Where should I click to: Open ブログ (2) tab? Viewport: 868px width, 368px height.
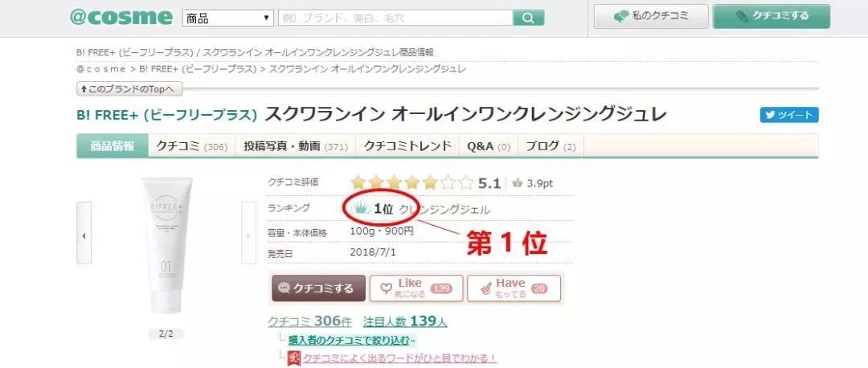click(x=551, y=146)
